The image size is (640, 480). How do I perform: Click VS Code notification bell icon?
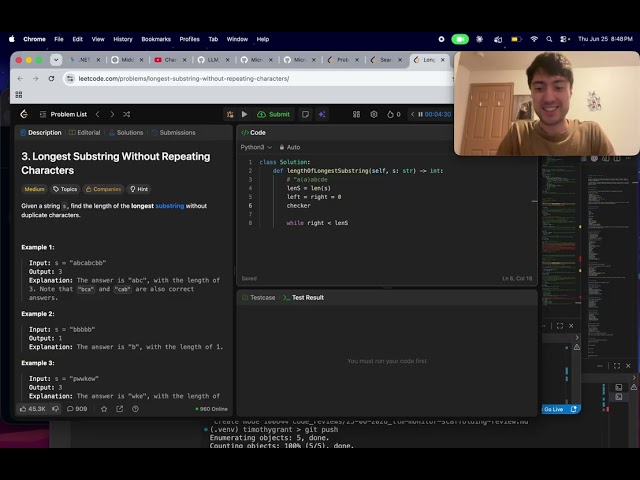[573, 409]
